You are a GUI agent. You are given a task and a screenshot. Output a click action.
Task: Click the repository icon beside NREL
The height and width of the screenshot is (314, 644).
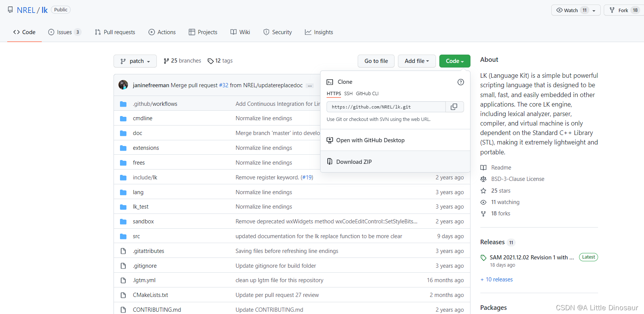coord(10,10)
